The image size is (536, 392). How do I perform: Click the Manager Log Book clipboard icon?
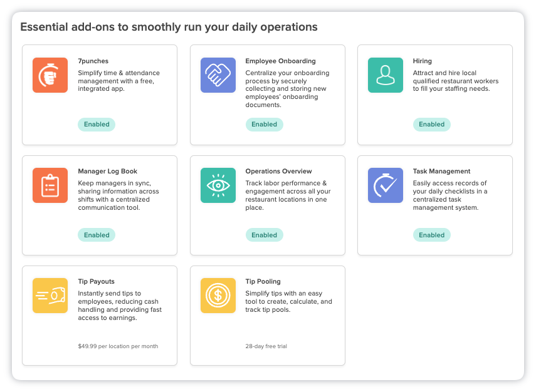50,185
